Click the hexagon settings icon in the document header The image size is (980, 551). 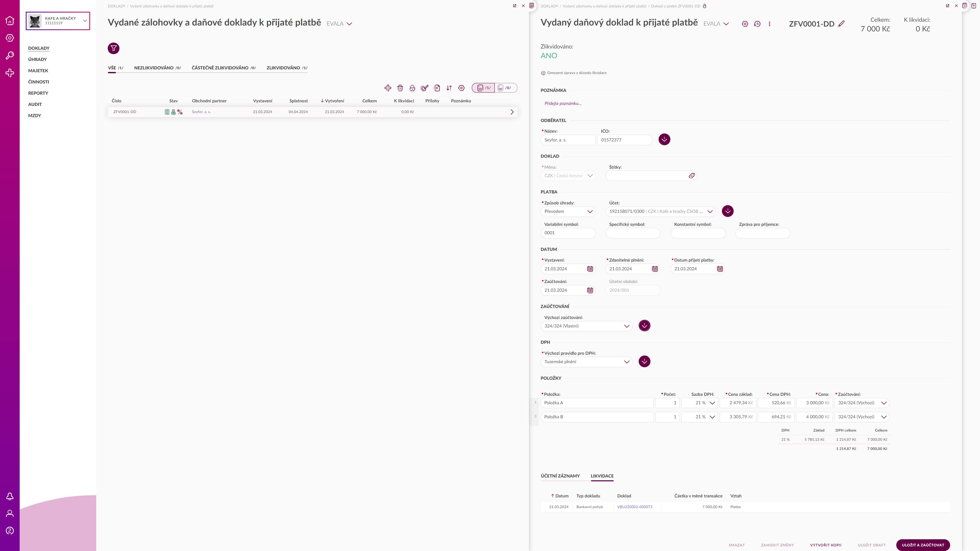pos(745,23)
